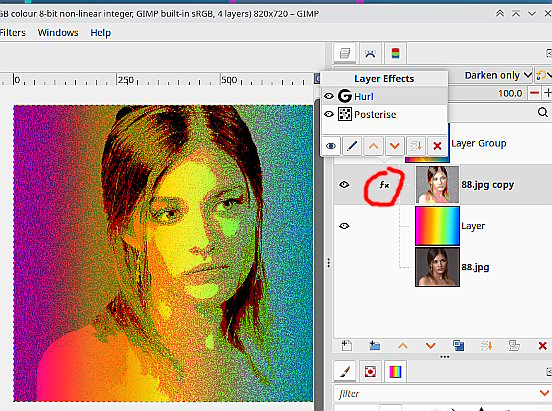Viewport: 552px width, 411px height.
Task: Toggle visibility of Hurl effect
Action: [x=329, y=96]
